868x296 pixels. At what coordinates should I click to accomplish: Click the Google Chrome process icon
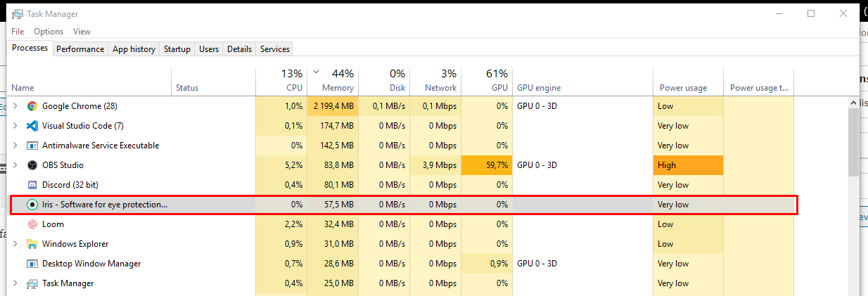click(32, 106)
